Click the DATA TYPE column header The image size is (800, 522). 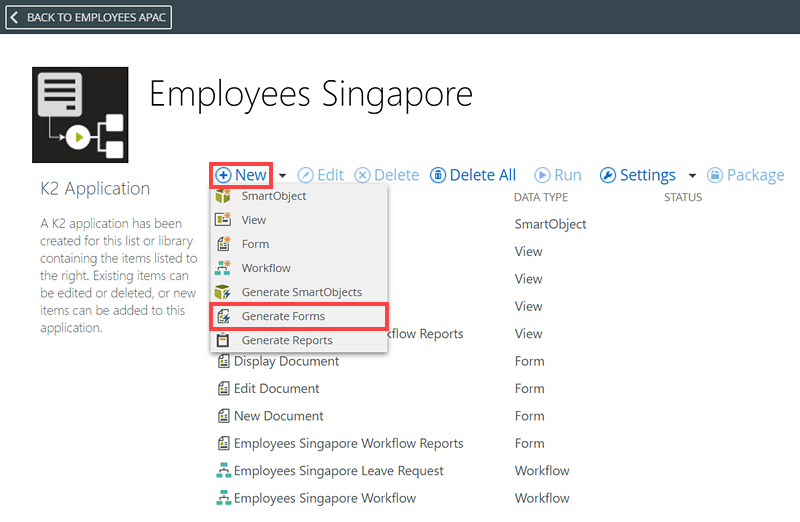541,197
